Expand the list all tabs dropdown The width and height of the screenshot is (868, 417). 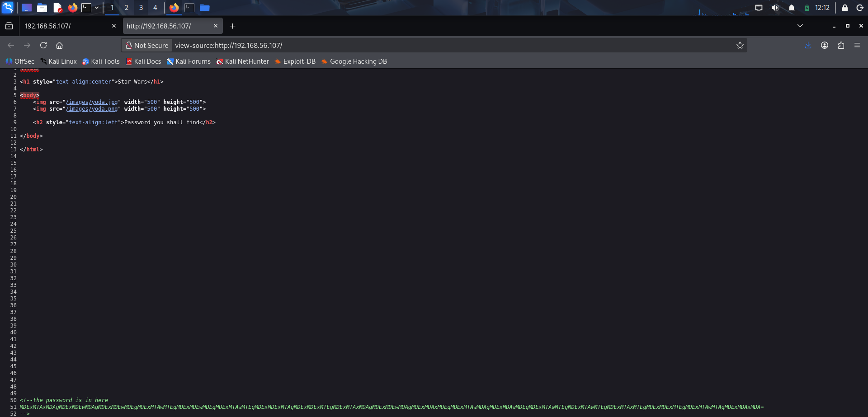pyautogui.click(x=800, y=26)
